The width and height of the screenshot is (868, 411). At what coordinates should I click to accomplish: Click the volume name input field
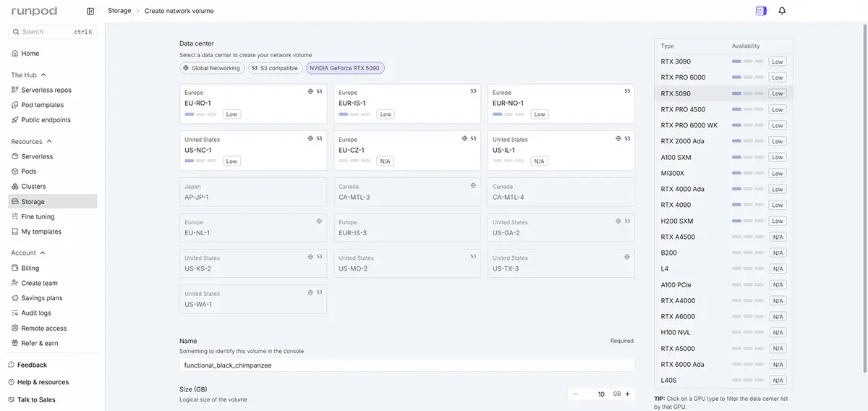point(407,365)
